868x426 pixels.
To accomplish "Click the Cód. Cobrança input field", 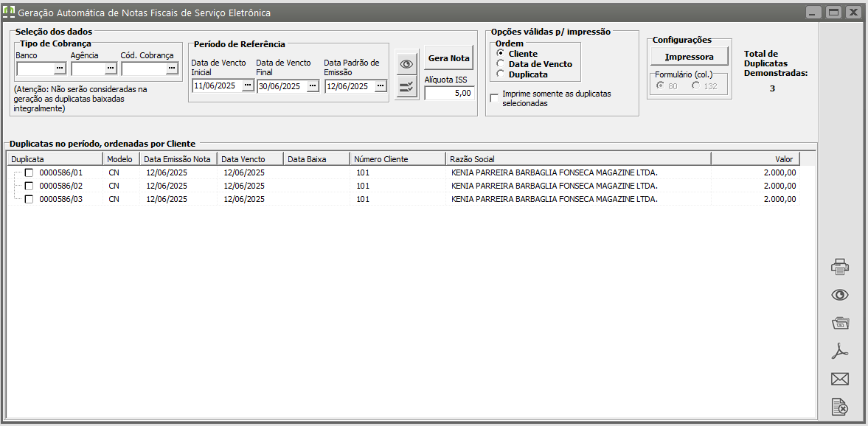I will tap(144, 68).
